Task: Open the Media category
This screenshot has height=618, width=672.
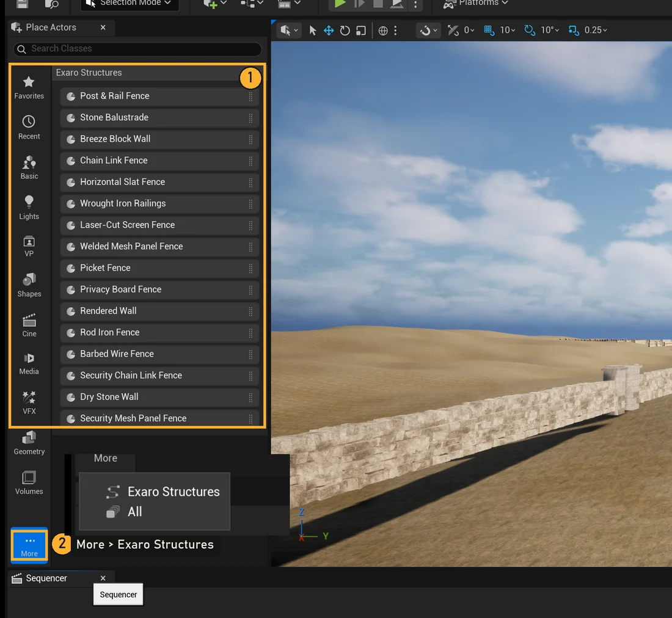Action: pyautogui.click(x=29, y=364)
